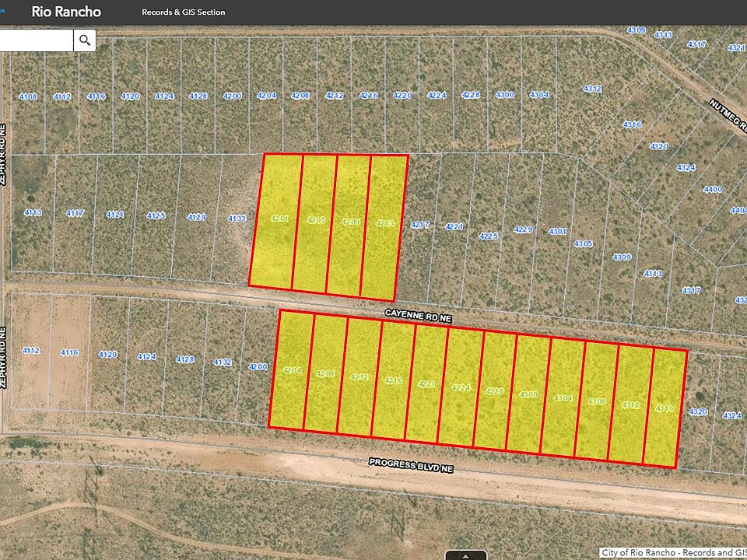The height and width of the screenshot is (560, 747).
Task: Click parcel label 4400
Action: pyautogui.click(x=713, y=189)
